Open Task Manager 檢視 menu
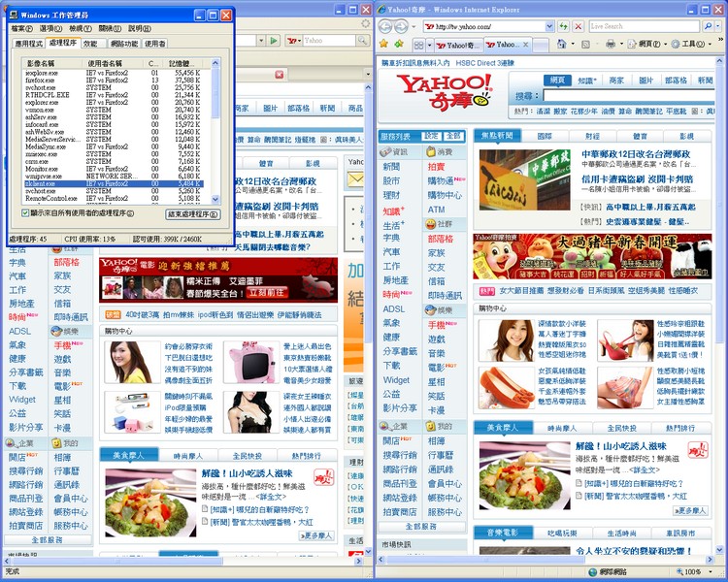 pyautogui.click(x=81, y=29)
